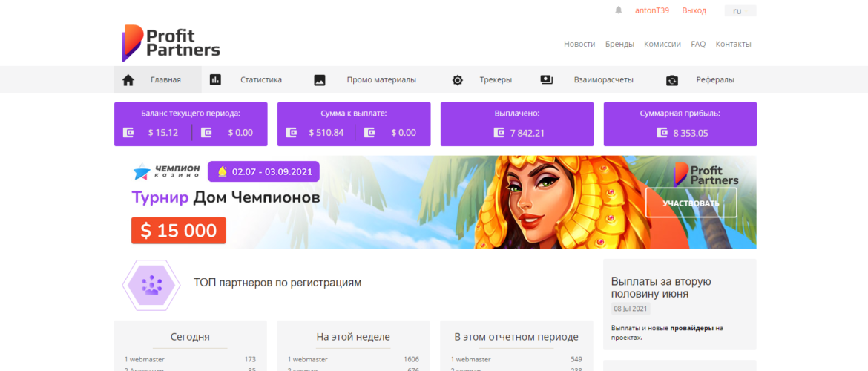Click the Баланс текущего периода card title
The width and height of the screenshot is (868, 371).
191,114
